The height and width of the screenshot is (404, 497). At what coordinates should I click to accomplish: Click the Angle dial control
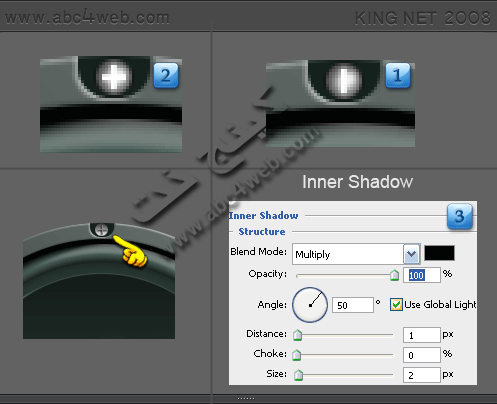click(310, 305)
